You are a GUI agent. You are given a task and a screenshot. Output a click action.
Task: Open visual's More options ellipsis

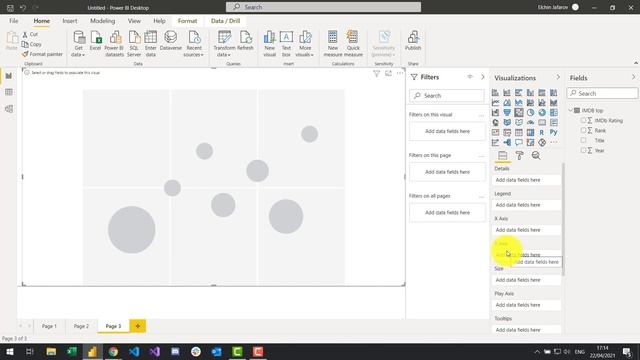click(x=400, y=73)
